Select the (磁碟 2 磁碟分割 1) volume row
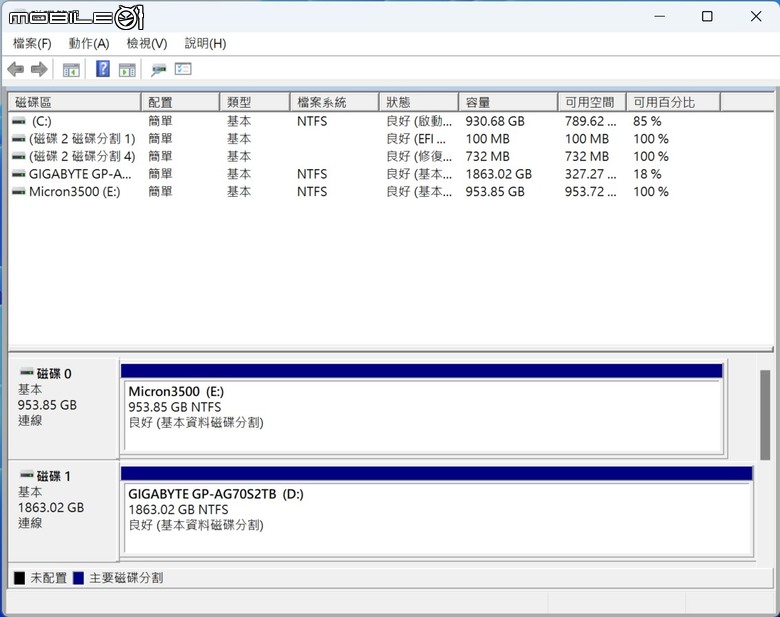780x617 pixels. pos(365,139)
